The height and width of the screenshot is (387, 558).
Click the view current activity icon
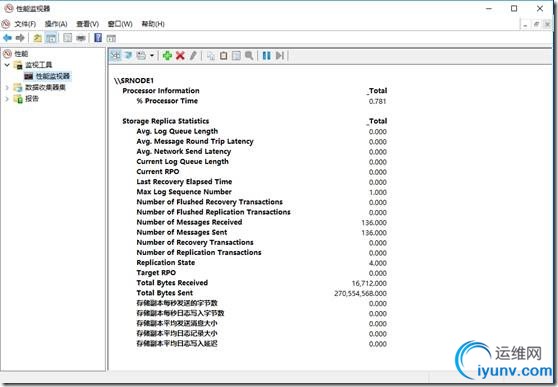[x=116, y=56]
